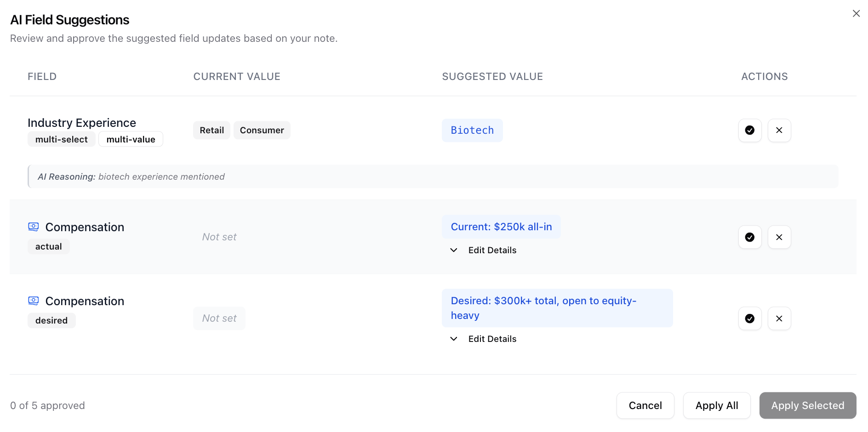This screenshot has height=432, width=868.
Task: Approve the Biotech Industry Experience suggestion
Action: [750, 131]
